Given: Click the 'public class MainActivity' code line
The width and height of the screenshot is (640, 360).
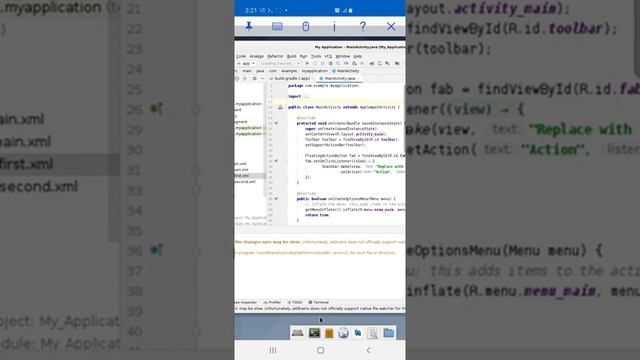Looking at the screenshot, I should 344,107.
